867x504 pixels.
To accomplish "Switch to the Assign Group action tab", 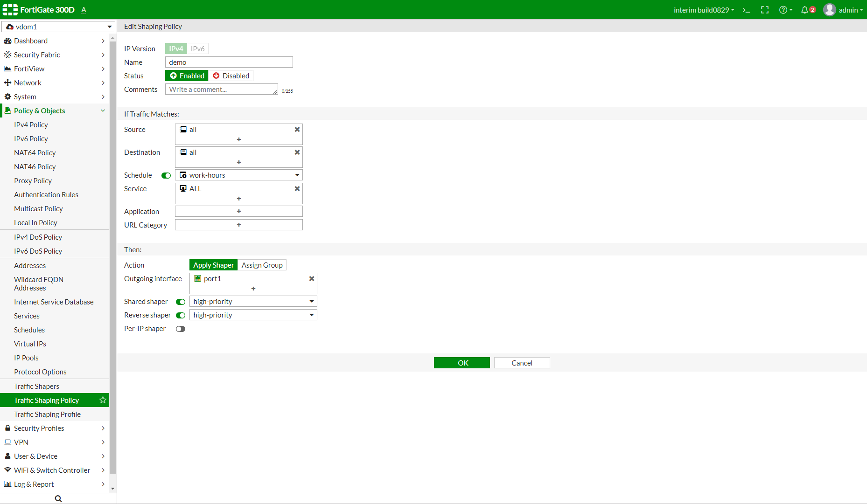I will click(x=262, y=265).
